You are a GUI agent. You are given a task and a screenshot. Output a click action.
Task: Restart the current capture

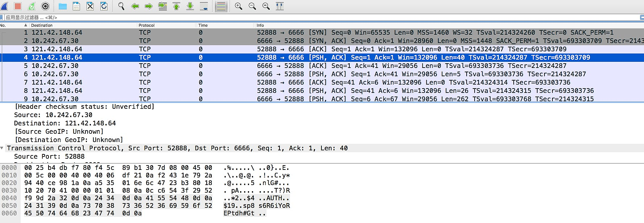31,6
